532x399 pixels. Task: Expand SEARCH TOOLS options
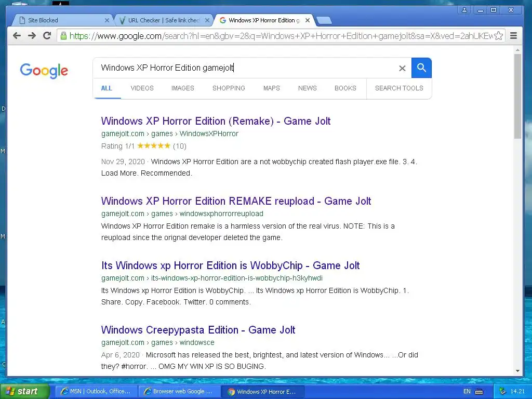(399, 88)
